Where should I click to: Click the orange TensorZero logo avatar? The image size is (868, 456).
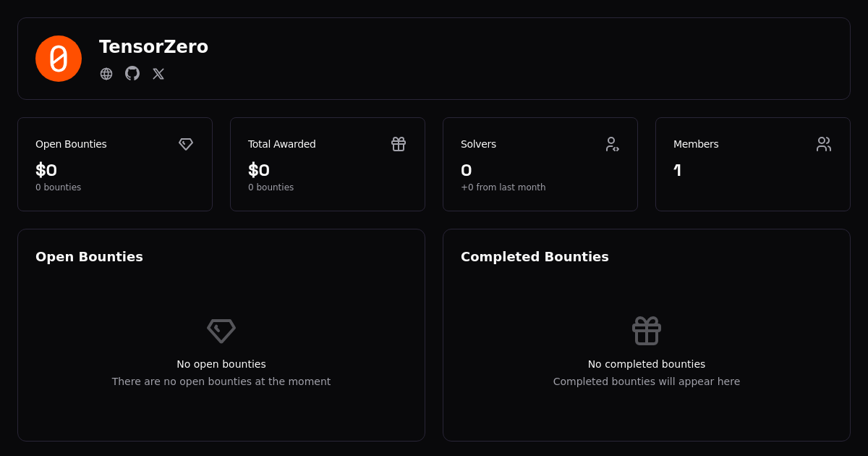click(x=59, y=59)
